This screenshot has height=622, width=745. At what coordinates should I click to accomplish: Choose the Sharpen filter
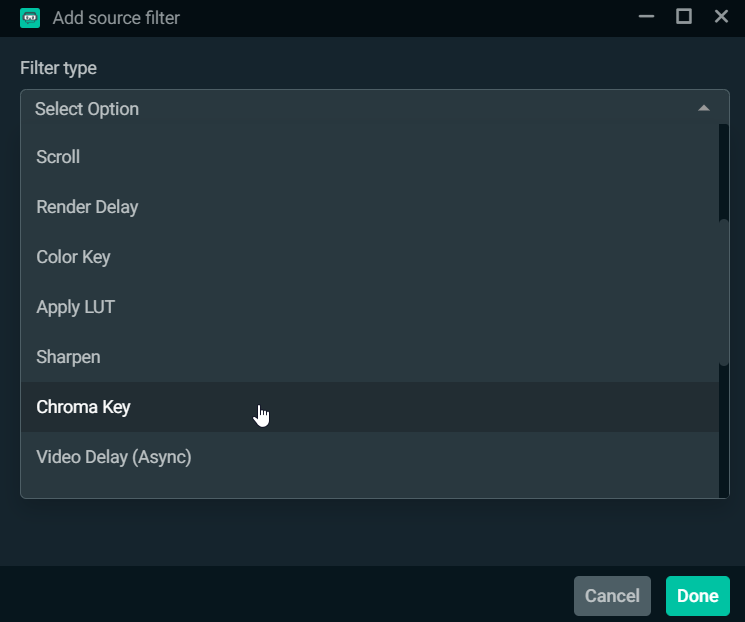(370, 357)
